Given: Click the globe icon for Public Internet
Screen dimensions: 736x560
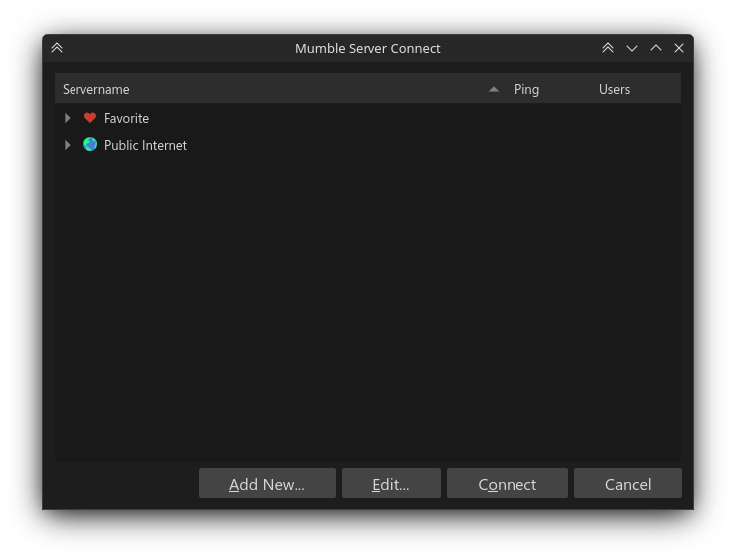Looking at the screenshot, I should (x=90, y=145).
